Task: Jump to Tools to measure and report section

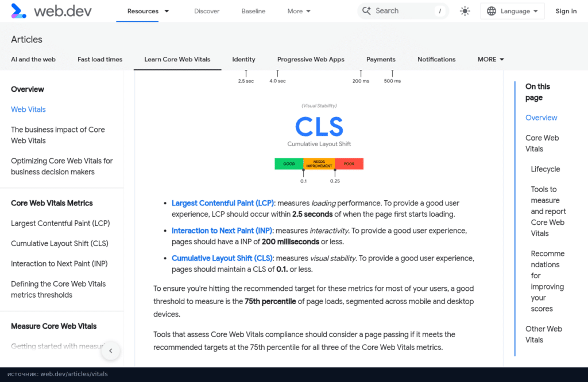Action: pyautogui.click(x=548, y=211)
